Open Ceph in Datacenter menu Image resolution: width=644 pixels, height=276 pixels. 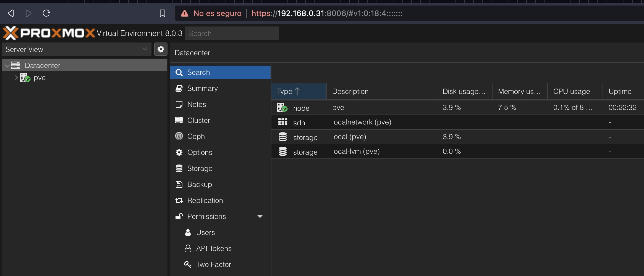pos(220,136)
